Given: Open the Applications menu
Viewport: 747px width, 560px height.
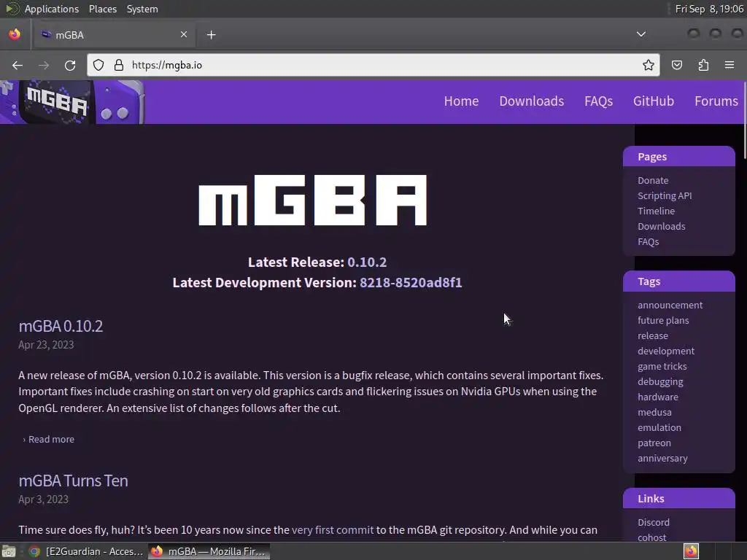Looking at the screenshot, I should (x=52, y=9).
